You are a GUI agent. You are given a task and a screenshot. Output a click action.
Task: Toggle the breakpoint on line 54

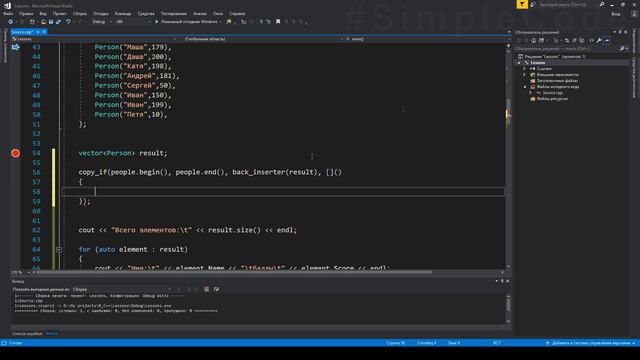16,153
